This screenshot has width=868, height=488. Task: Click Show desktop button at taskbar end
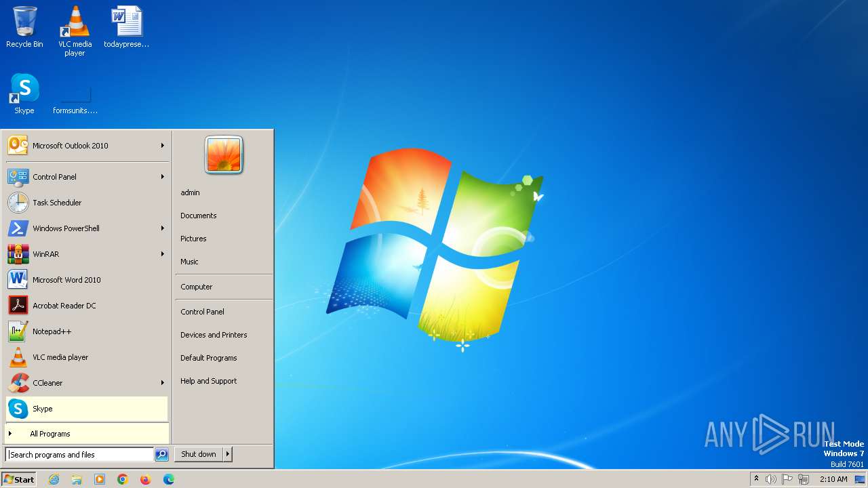click(x=860, y=479)
